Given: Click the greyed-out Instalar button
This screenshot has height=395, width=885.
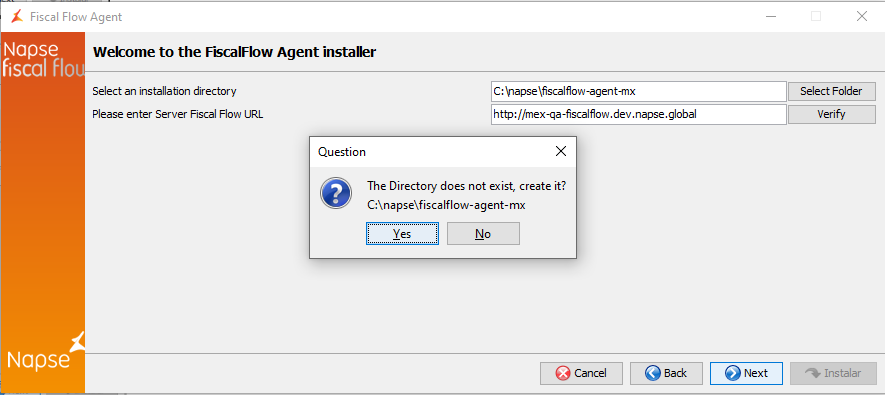Looking at the screenshot, I should tap(834, 373).
